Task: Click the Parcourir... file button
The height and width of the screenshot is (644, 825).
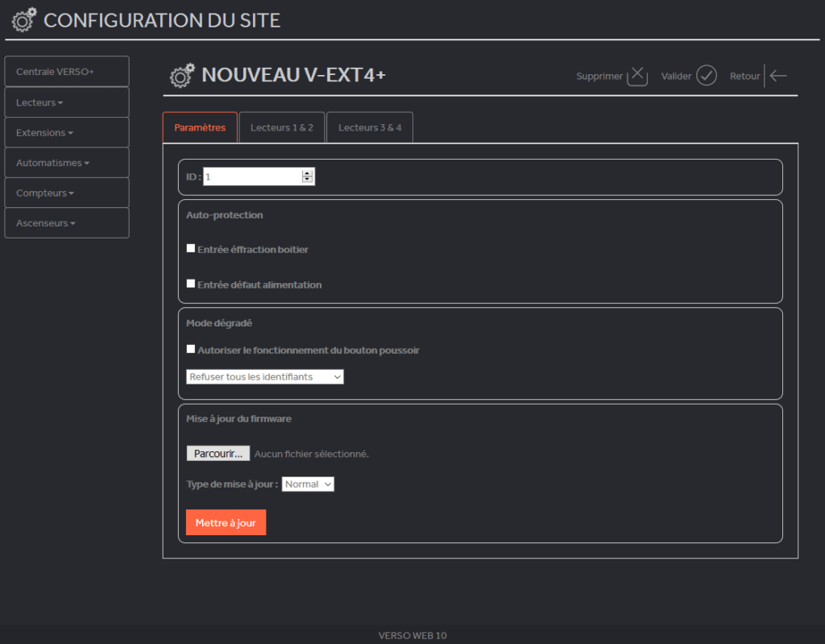Action: tap(218, 454)
